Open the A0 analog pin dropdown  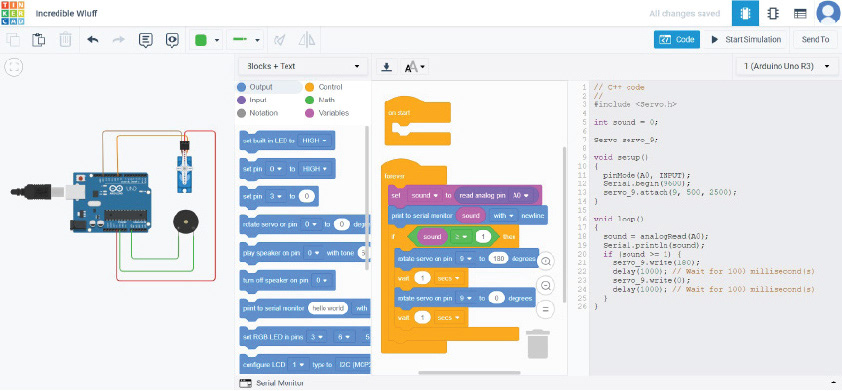(521, 196)
